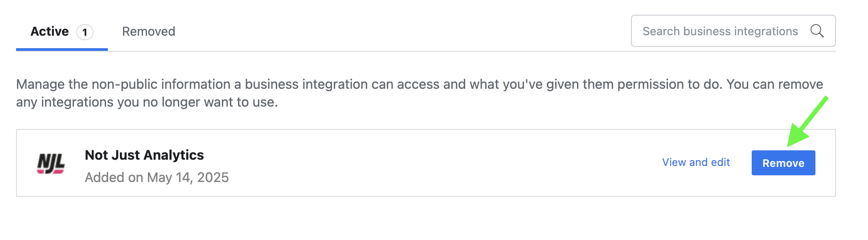Edit permissions for Not Just Analytics
This screenshot has width=868, height=240.
[696, 162]
